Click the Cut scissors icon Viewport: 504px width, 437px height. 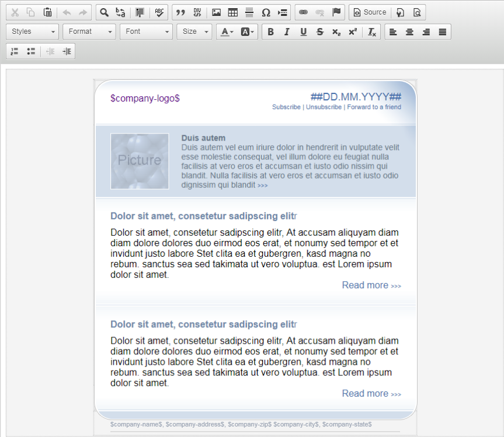pos(15,12)
